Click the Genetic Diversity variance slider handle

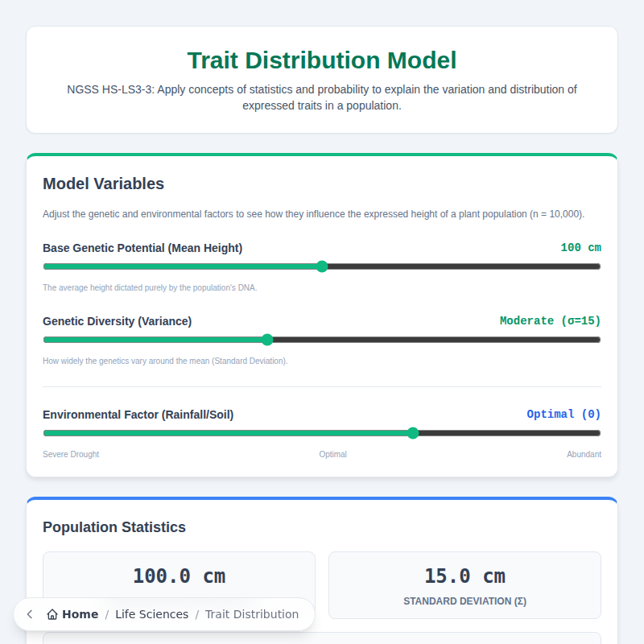coord(267,340)
